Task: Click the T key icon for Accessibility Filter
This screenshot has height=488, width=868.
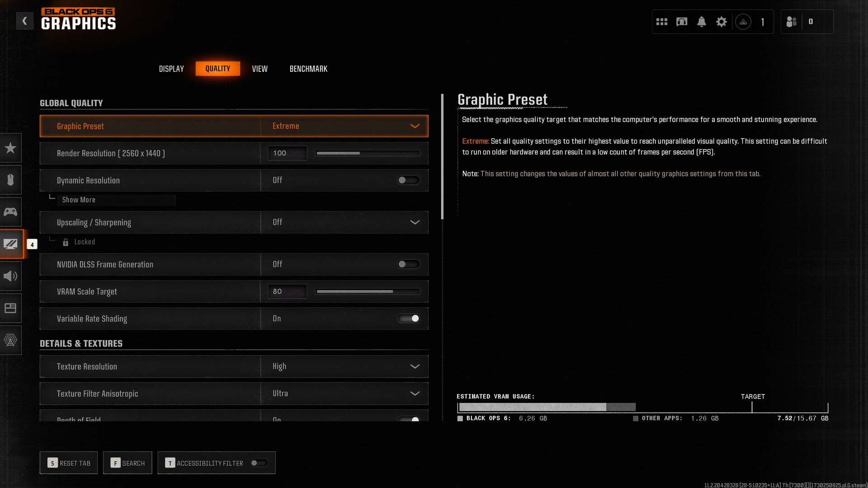Action: 170,463
